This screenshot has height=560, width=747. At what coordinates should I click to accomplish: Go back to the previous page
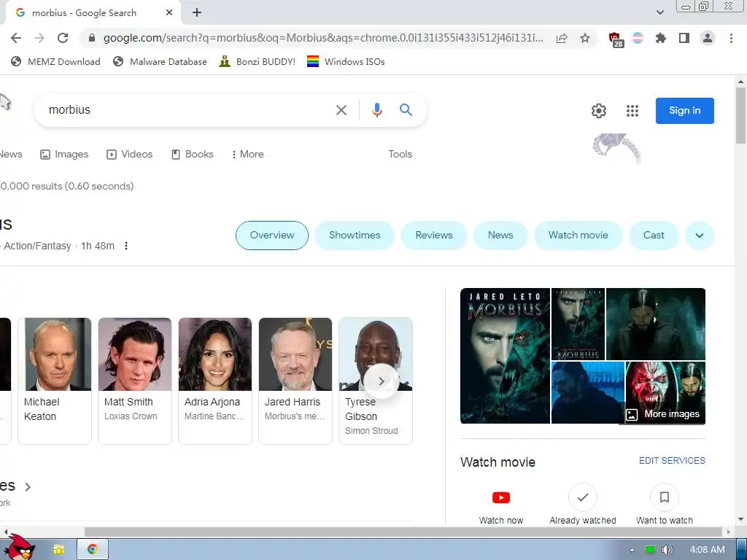pyautogui.click(x=16, y=38)
